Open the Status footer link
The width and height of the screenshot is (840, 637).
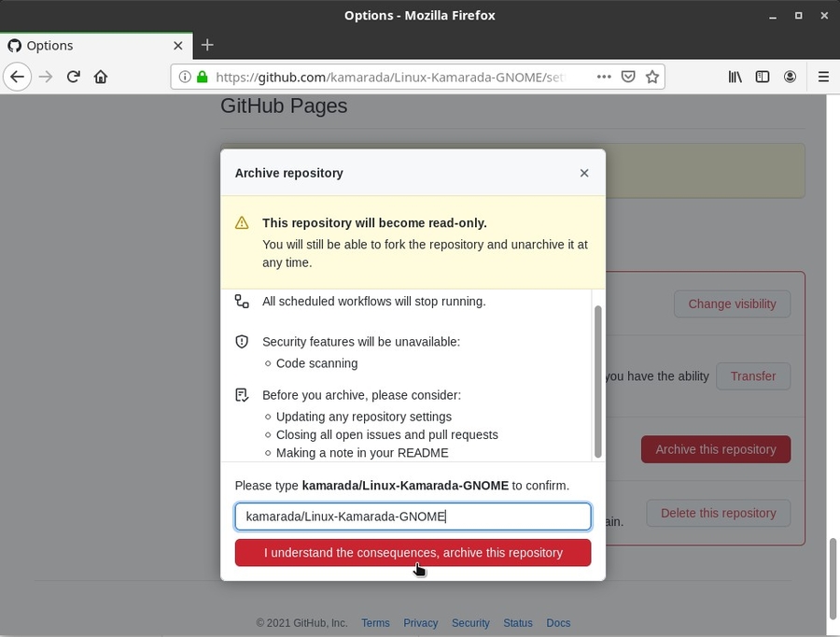(x=517, y=623)
